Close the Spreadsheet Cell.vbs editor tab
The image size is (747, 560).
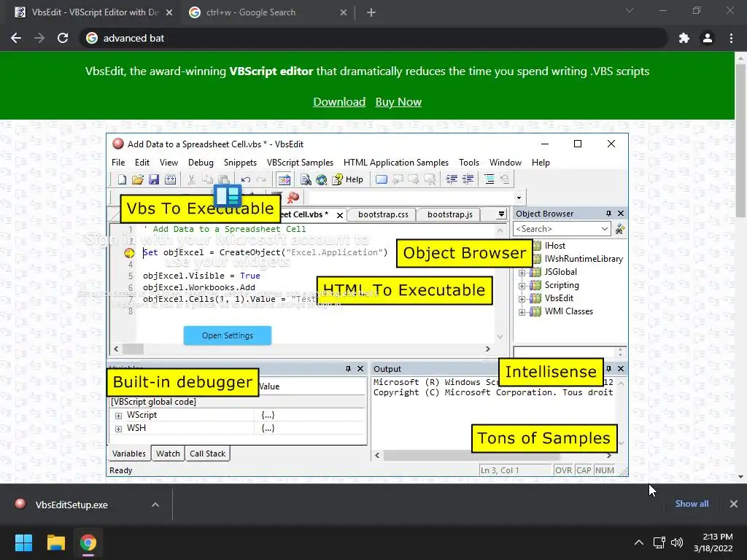coord(340,215)
